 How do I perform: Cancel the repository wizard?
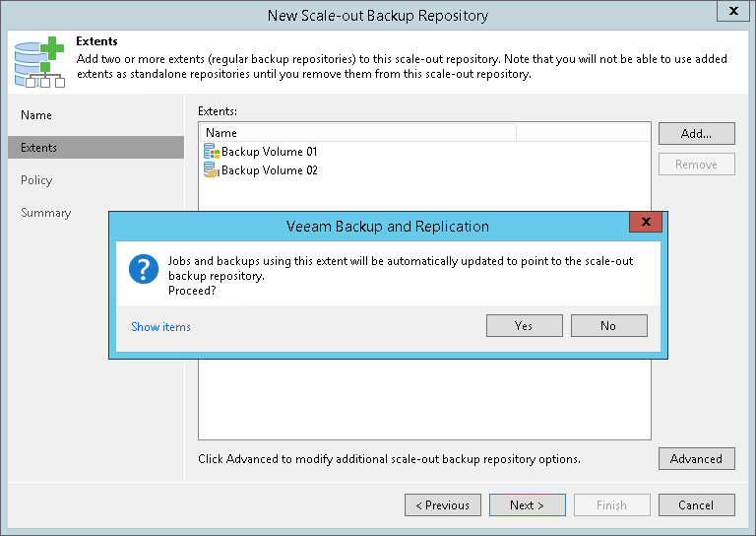[x=696, y=505]
